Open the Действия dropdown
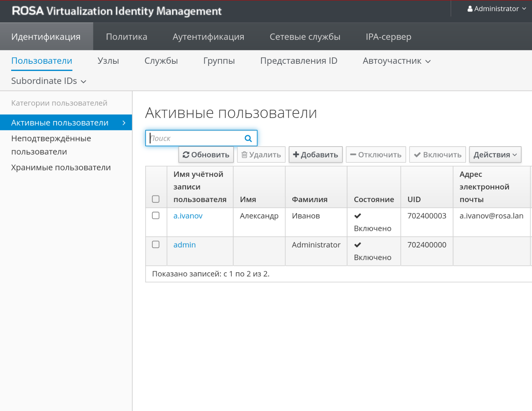The height and width of the screenshot is (411, 532). tap(495, 155)
